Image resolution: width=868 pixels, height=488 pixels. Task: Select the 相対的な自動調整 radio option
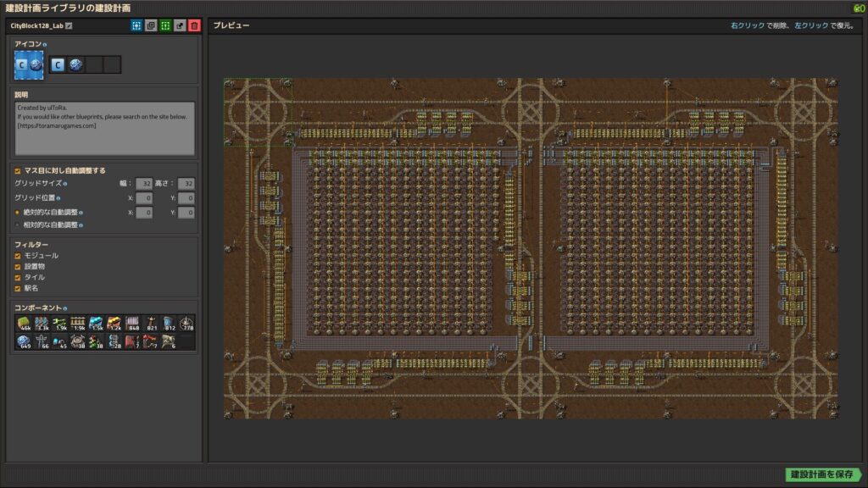click(x=17, y=225)
